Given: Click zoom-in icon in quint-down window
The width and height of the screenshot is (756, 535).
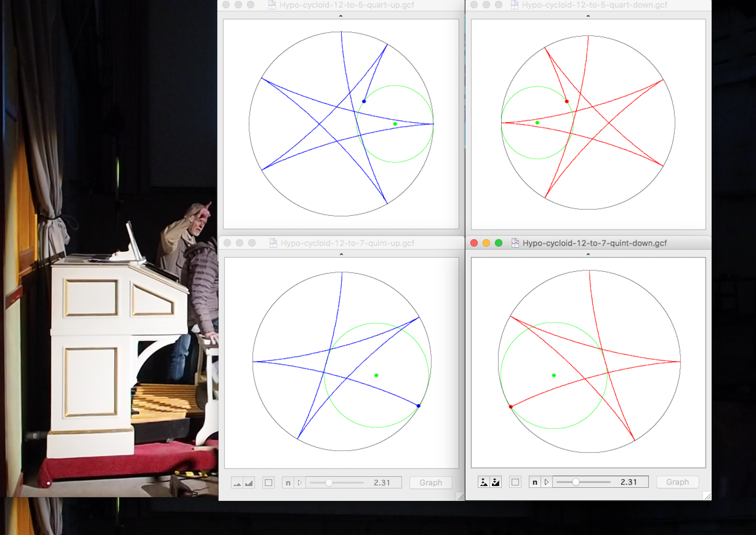Looking at the screenshot, I should (x=484, y=482).
